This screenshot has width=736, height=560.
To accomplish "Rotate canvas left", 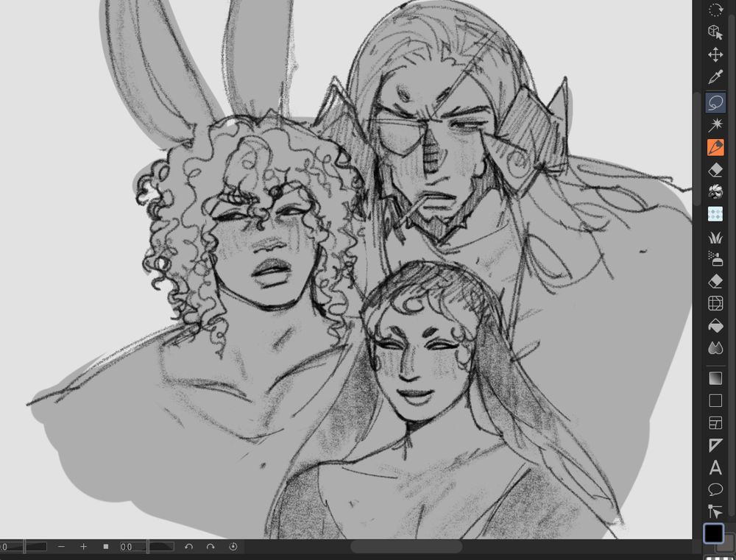I will tap(188, 547).
